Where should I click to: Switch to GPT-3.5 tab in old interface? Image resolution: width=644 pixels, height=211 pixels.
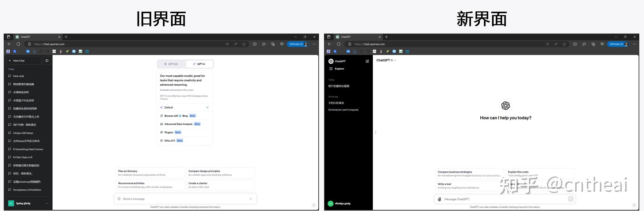171,64
